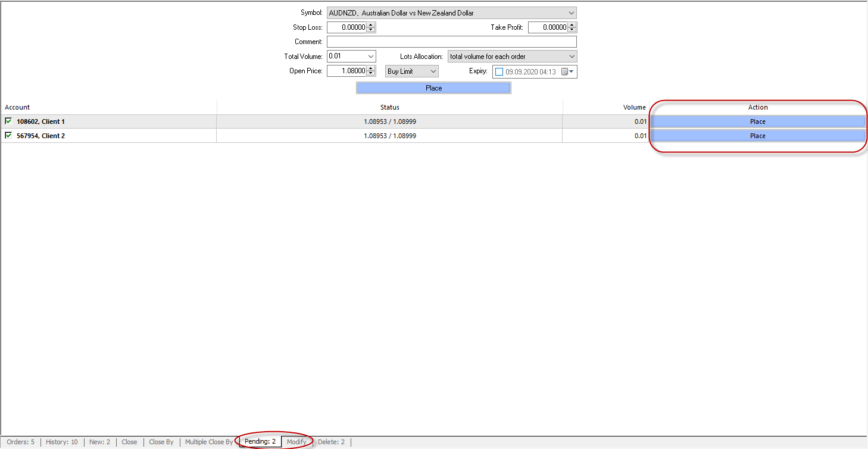
Task: Uncheck account 108602, Client 1
Action: click(x=8, y=121)
